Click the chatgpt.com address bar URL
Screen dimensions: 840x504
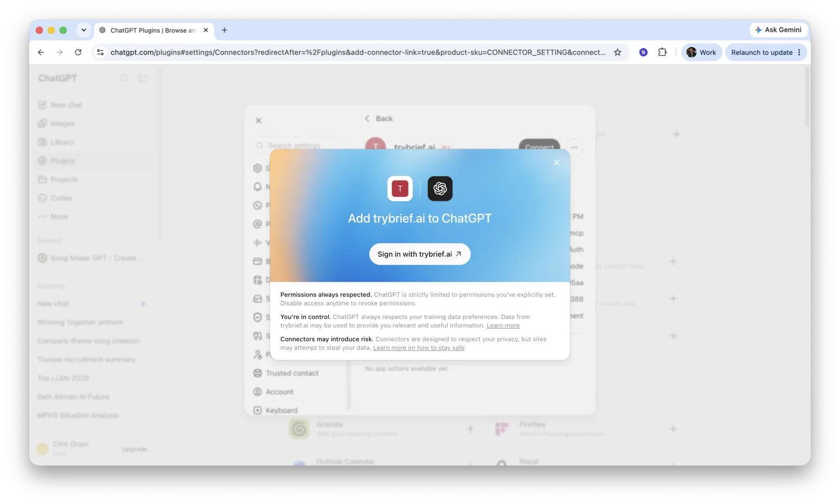(x=358, y=52)
